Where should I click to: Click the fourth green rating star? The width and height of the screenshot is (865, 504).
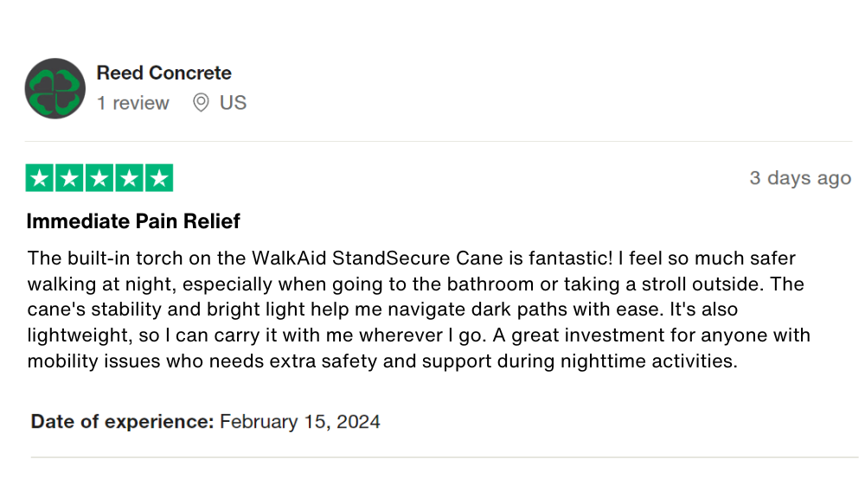pyautogui.click(x=129, y=178)
